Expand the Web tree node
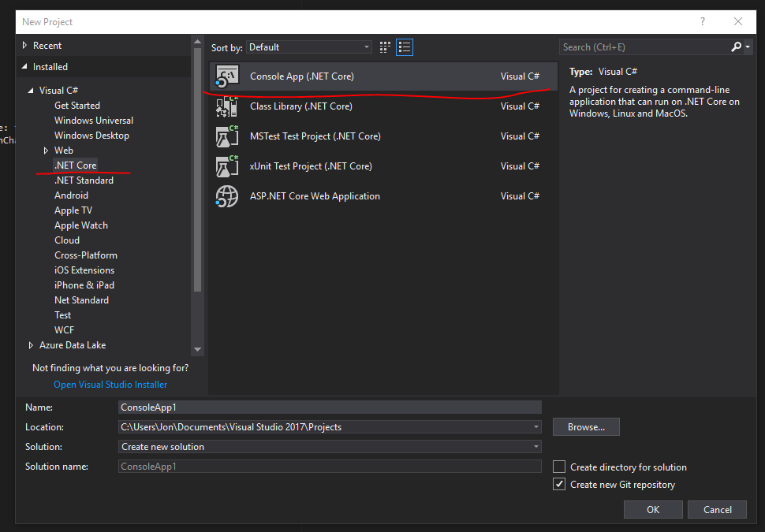The height and width of the screenshot is (532, 765). [x=46, y=151]
